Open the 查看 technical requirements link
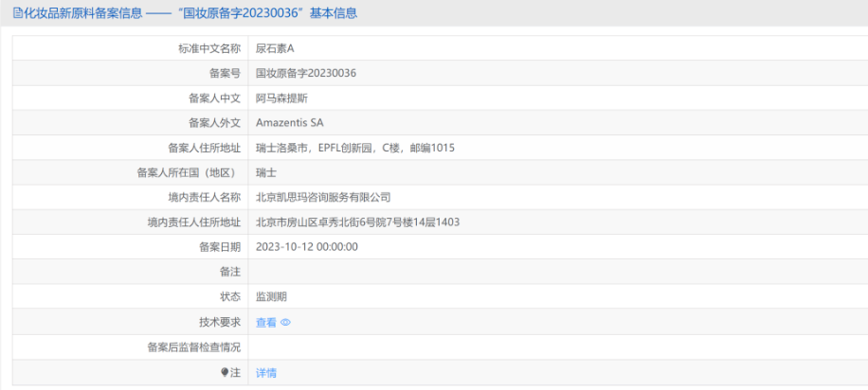The image size is (868, 390). click(266, 323)
